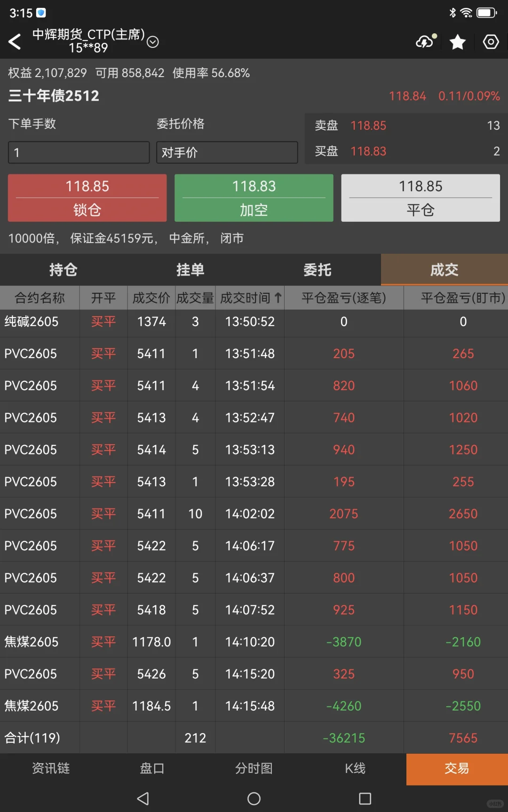Tap the red 锁仓 button
The width and height of the screenshot is (508, 812).
(87, 198)
